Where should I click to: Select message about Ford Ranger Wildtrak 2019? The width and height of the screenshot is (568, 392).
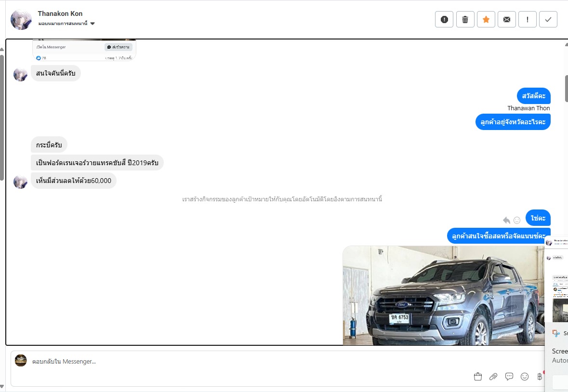point(97,162)
